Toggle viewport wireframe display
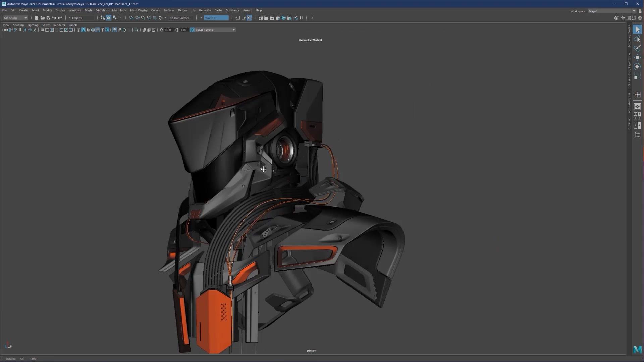The width and height of the screenshot is (644, 362). pos(78,30)
